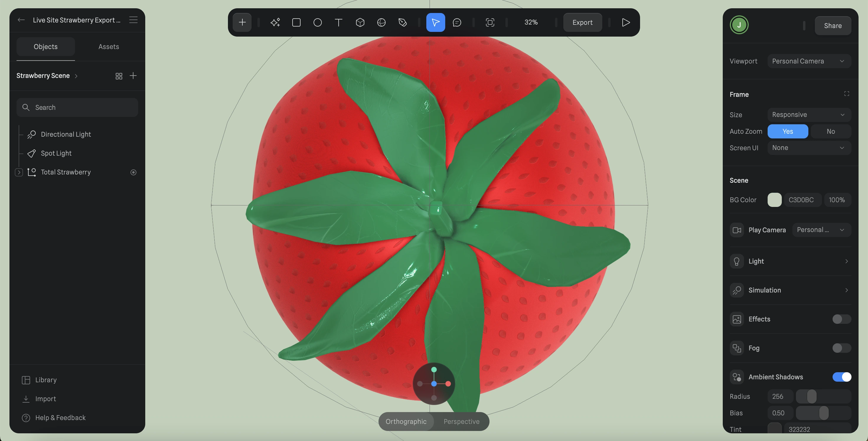Viewport: 868px width, 441px height.
Task: Activate the Select arrow tool
Action: pos(436,22)
